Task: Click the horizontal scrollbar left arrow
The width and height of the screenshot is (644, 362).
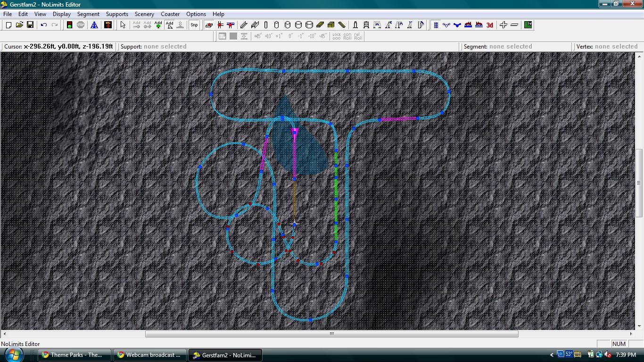Action: pyautogui.click(x=4, y=334)
